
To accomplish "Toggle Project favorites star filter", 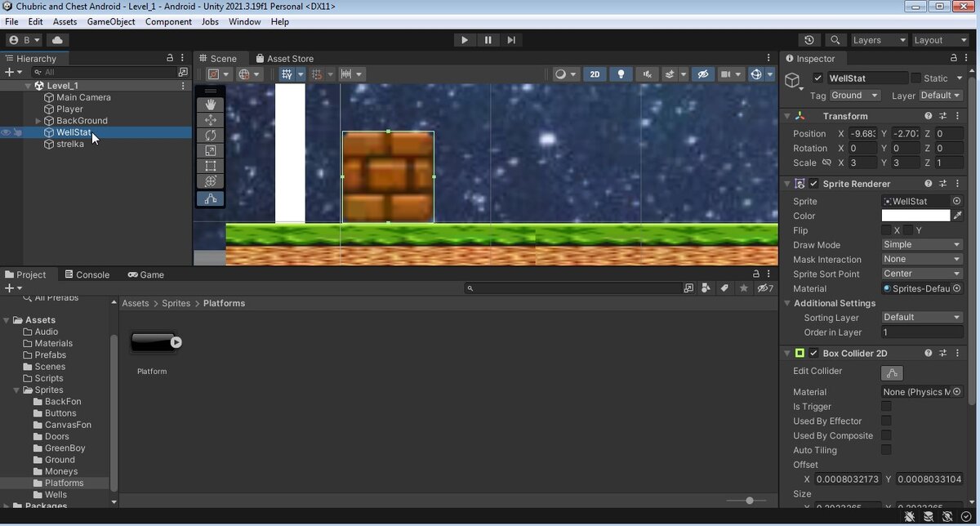I will pos(743,288).
